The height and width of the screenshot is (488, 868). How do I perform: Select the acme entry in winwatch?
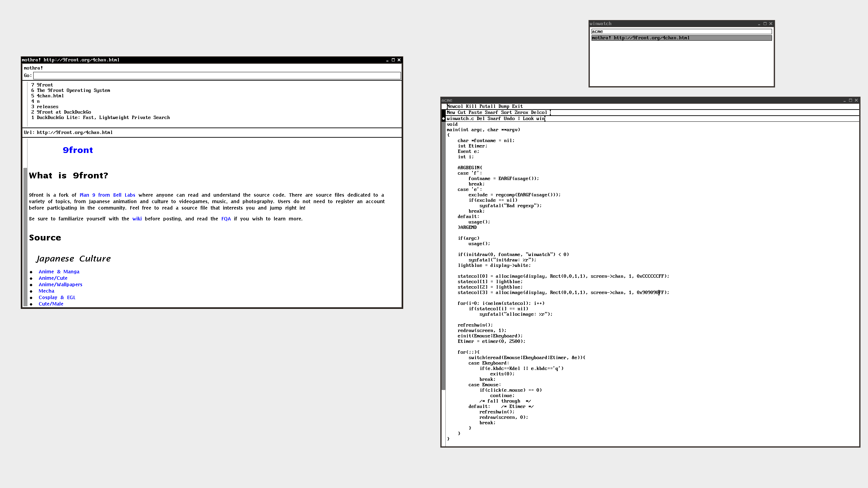pos(681,32)
